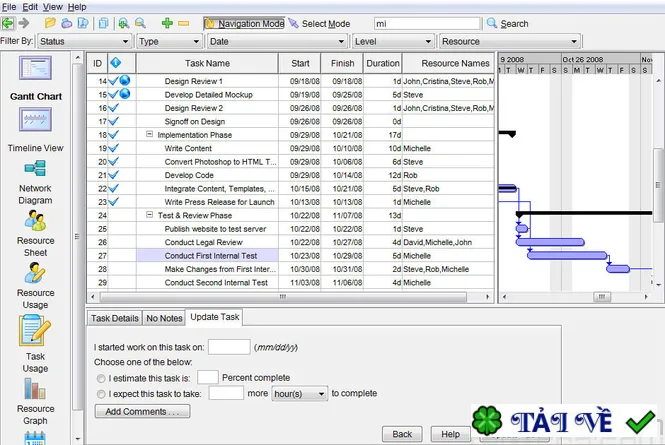Click the task table horizontal scrollbar
The image size is (665, 445).
tap(283, 297)
